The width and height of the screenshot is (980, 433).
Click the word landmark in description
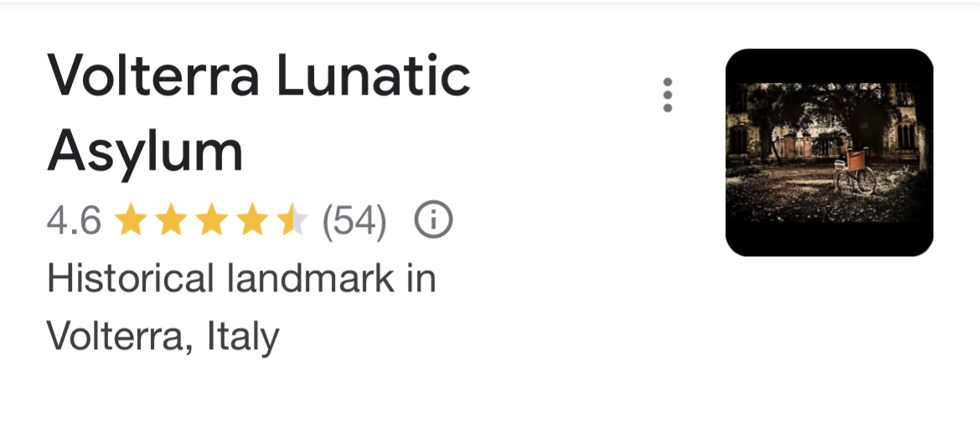(312, 279)
